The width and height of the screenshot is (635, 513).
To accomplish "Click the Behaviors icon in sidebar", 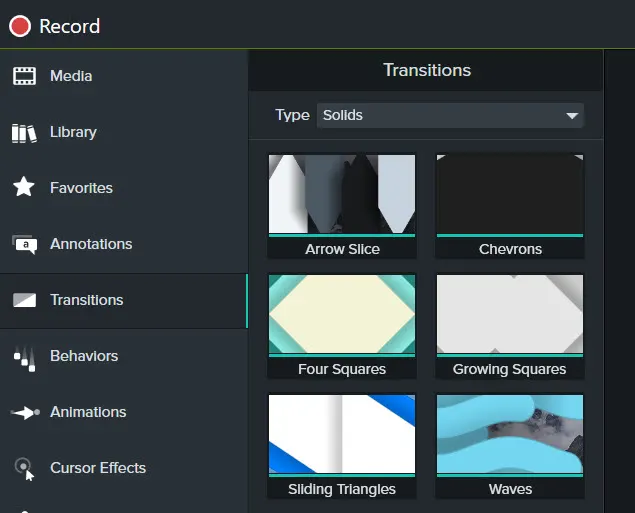I will click(24, 357).
